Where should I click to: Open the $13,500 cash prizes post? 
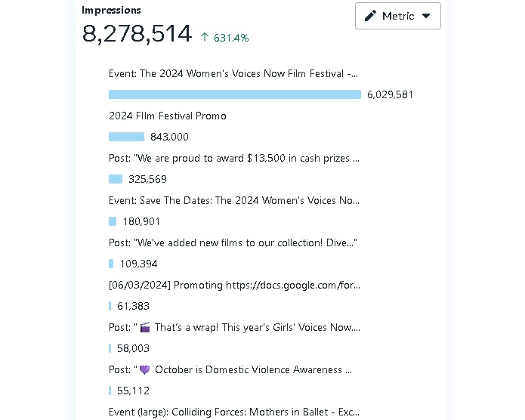coord(233,158)
